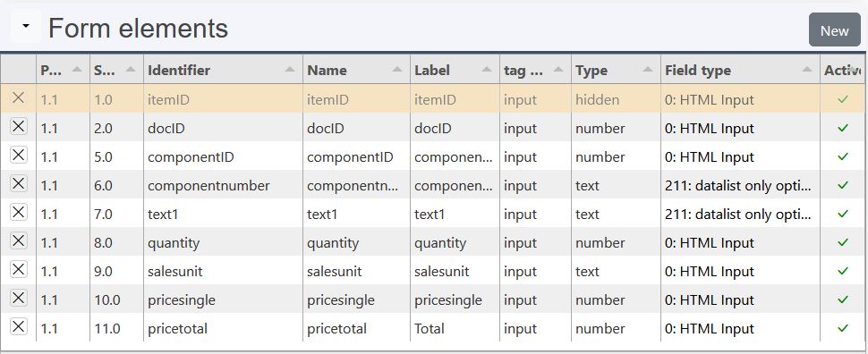The height and width of the screenshot is (354, 868).
Task: Toggle Active checkmark for docID
Action: coord(843,129)
